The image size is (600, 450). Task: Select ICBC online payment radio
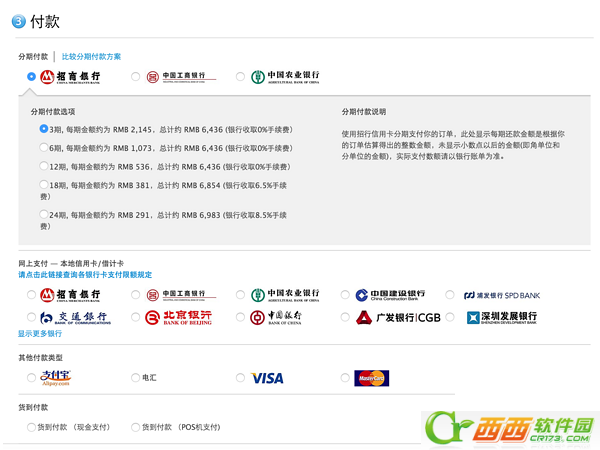pyautogui.click(x=135, y=295)
